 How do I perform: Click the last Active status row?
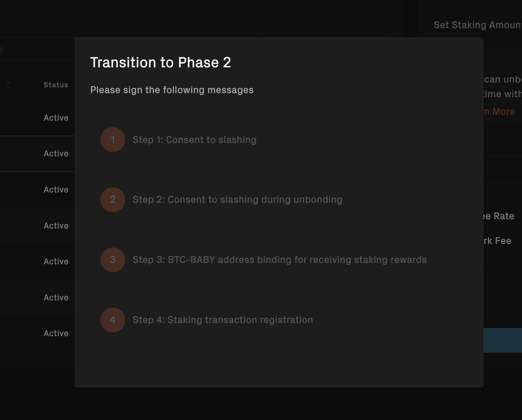(x=56, y=333)
